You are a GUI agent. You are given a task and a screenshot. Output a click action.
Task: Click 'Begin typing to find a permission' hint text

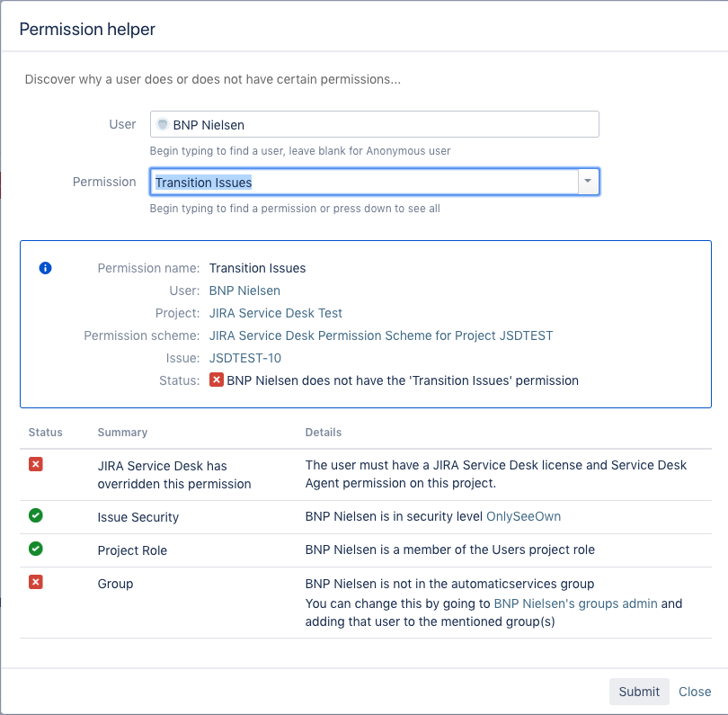(x=295, y=209)
